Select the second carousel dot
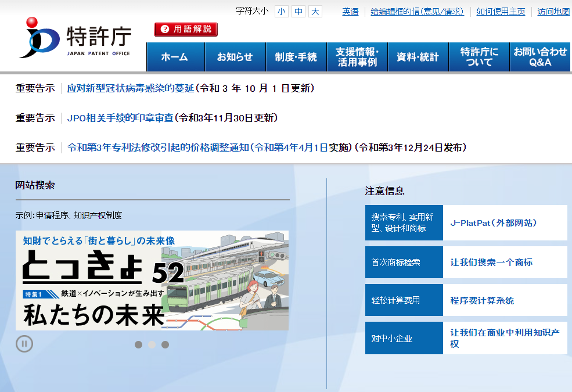Image resolution: width=572 pixels, height=392 pixels. (x=152, y=344)
